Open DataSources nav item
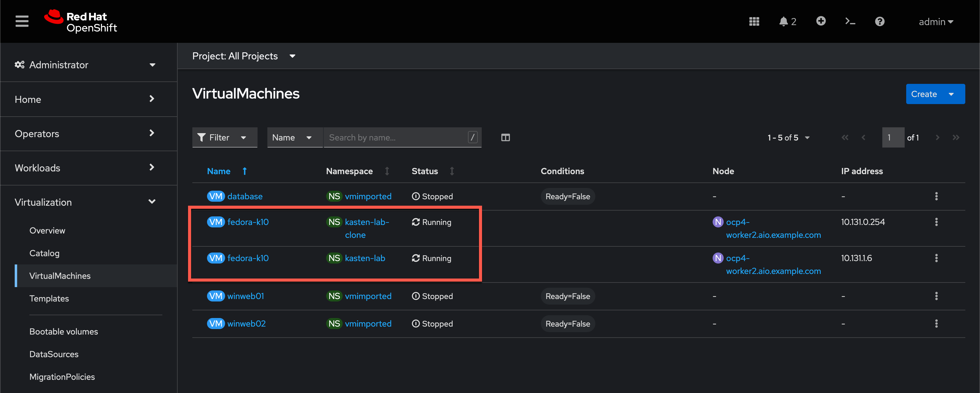This screenshot has width=980, height=393. click(x=54, y=354)
